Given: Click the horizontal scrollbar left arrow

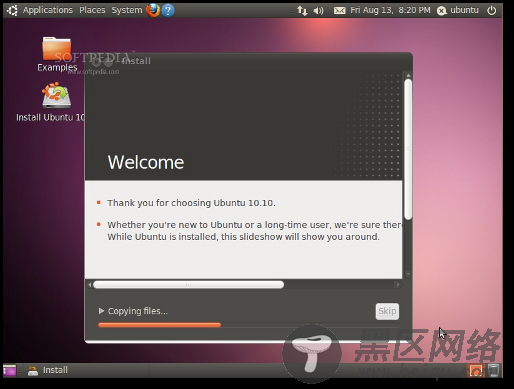Looking at the screenshot, I should (90, 285).
